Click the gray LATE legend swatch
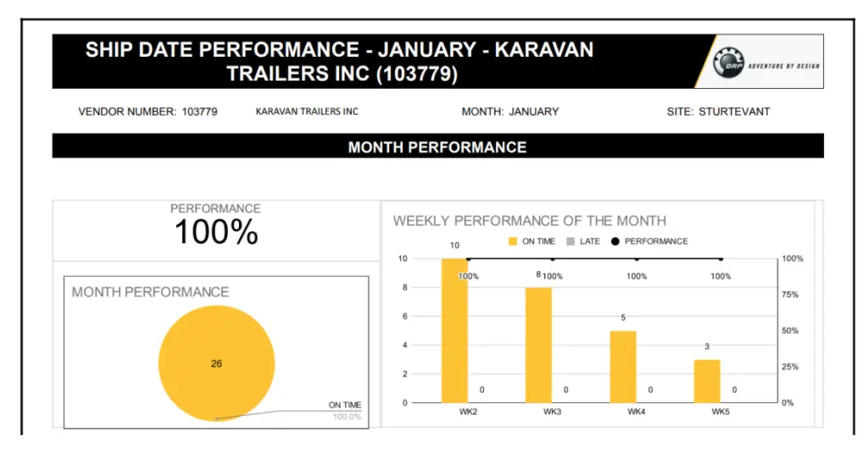868x453 pixels. click(x=571, y=241)
